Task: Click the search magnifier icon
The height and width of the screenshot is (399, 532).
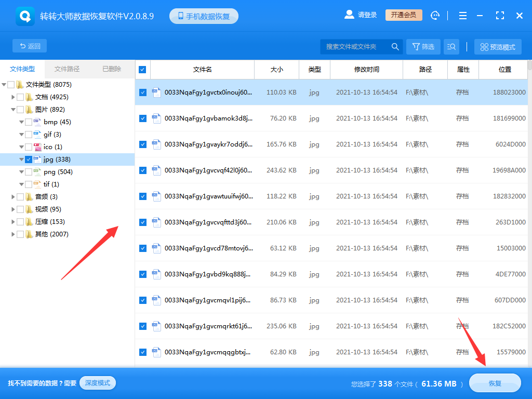Action: tap(395, 47)
